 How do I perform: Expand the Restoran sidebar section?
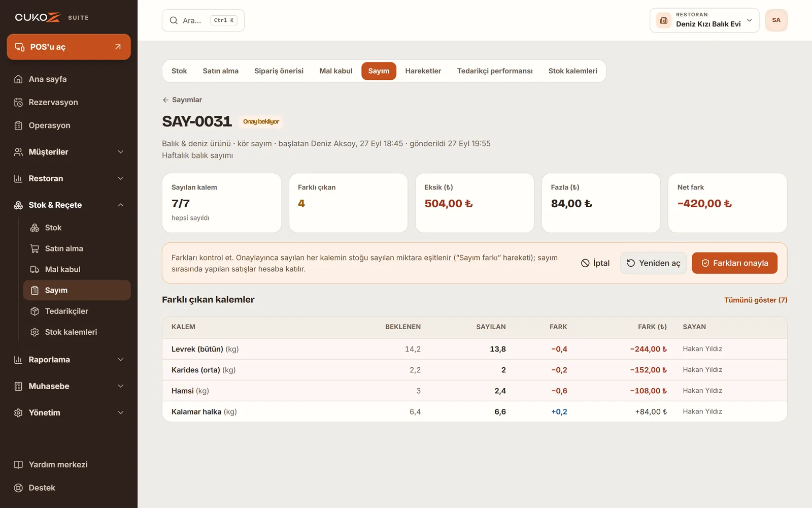click(69, 178)
